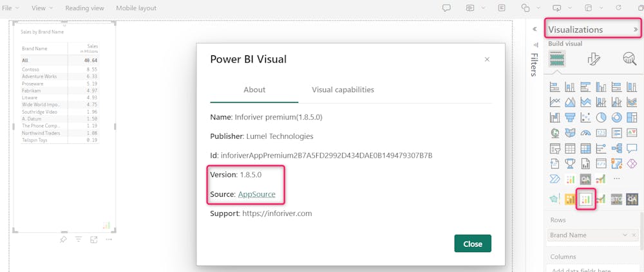Switch to the Build visual fields icon
This screenshot has width=644, height=272.
(x=557, y=59)
